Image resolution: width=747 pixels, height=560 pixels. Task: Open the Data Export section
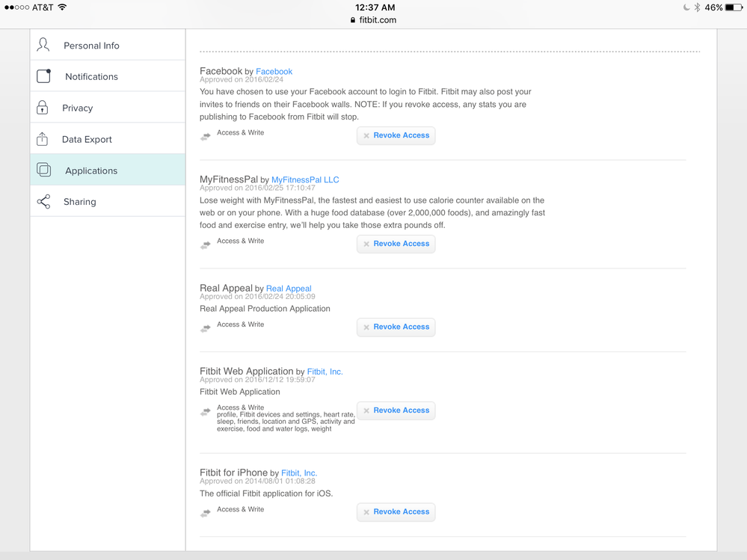108,138
